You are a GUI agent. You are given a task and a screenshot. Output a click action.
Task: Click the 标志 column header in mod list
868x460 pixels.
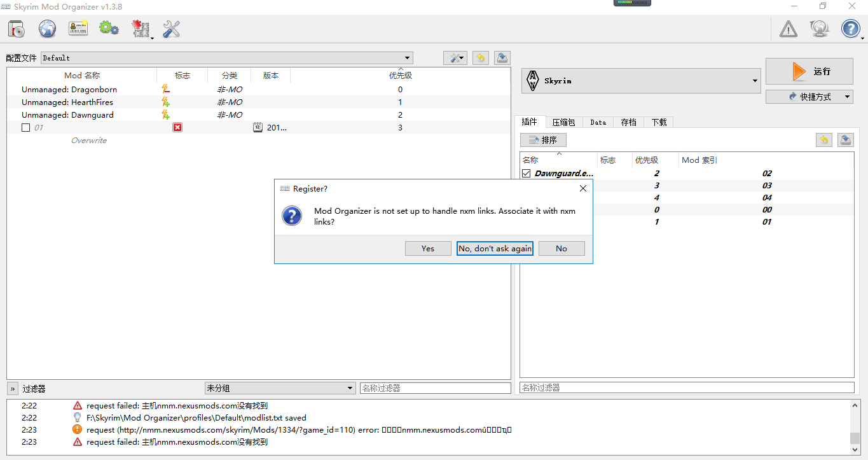point(183,75)
